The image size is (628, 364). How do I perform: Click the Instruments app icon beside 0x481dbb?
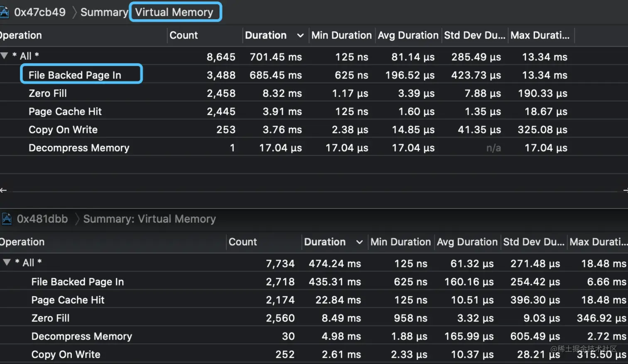tap(7, 219)
